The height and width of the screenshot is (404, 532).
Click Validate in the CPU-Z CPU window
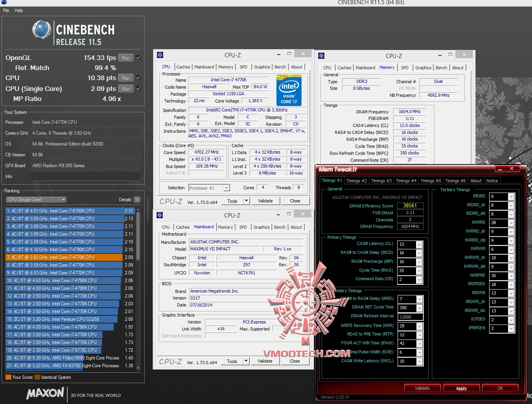(x=265, y=201)
